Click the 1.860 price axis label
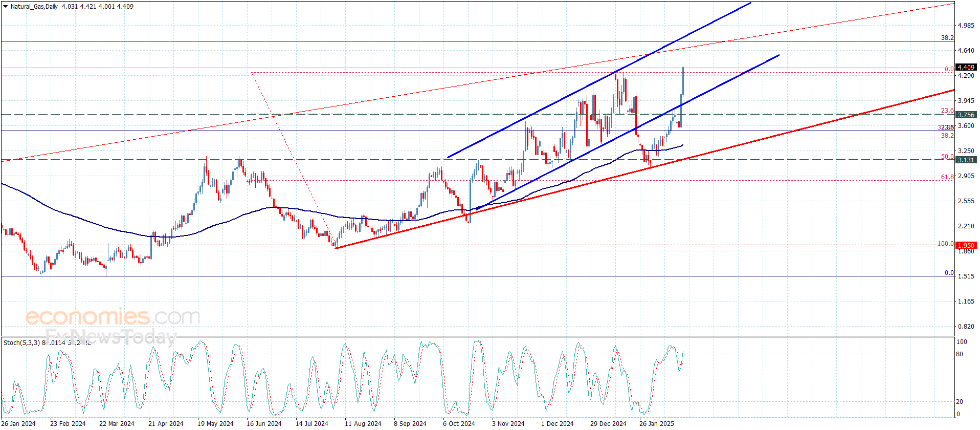The image size is (980, 430). tap(966, 251)
